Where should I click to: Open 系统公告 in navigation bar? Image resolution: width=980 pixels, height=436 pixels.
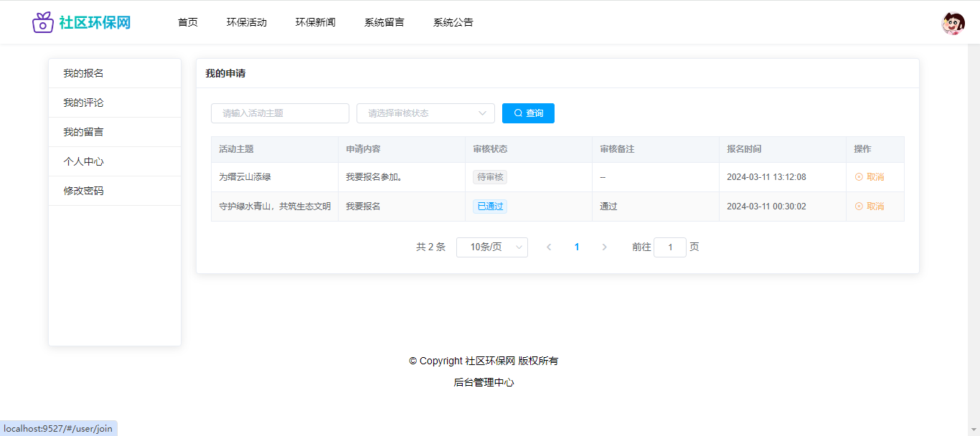pyautogui.click(x=453, y=22)
